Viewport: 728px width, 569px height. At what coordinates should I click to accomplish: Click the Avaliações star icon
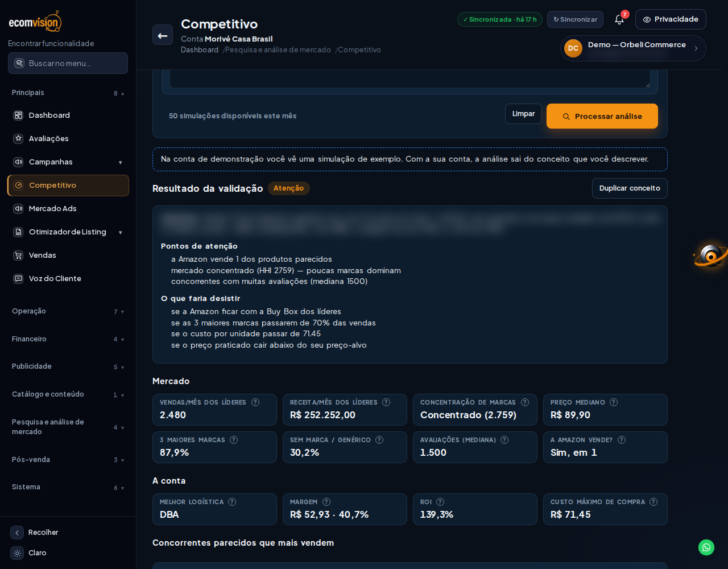(18, 139)
